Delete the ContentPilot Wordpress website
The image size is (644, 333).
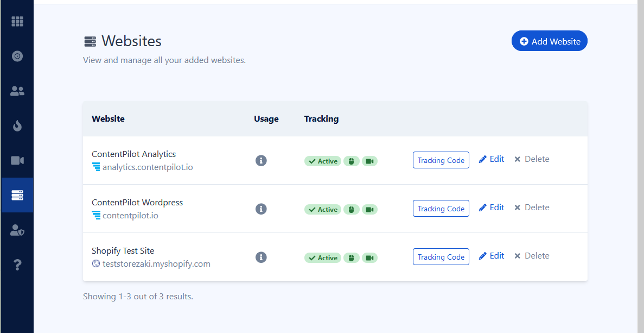point(532,208)
